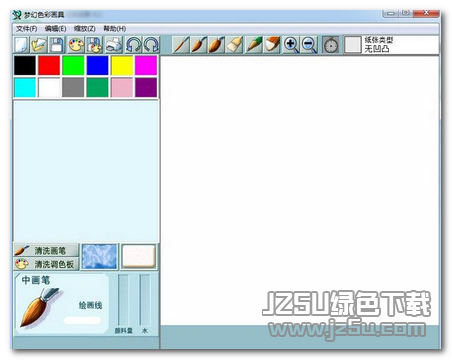Select the eraser tool
The height and width of the screenshot is (360, 452).
272,45
